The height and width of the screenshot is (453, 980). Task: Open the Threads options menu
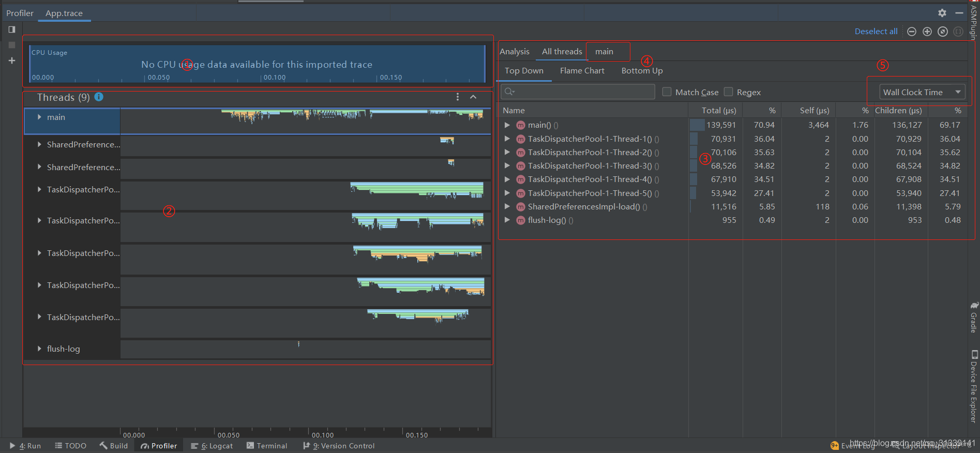(458, 97)
